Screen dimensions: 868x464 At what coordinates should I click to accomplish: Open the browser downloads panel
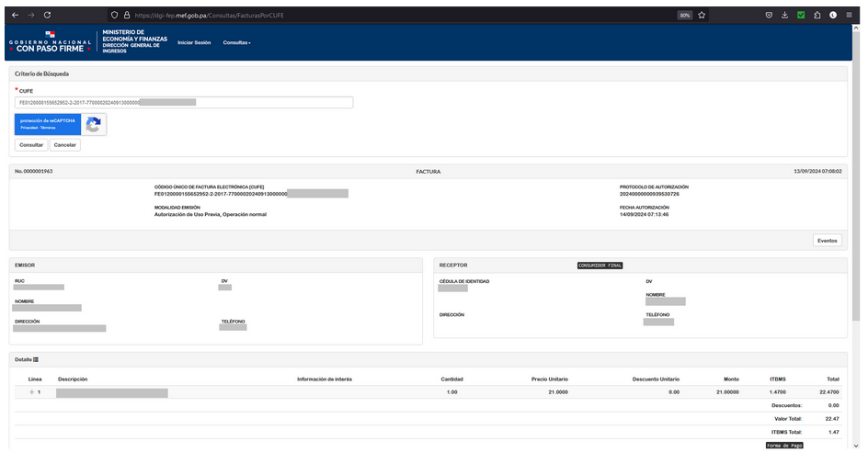pos(785,15)
